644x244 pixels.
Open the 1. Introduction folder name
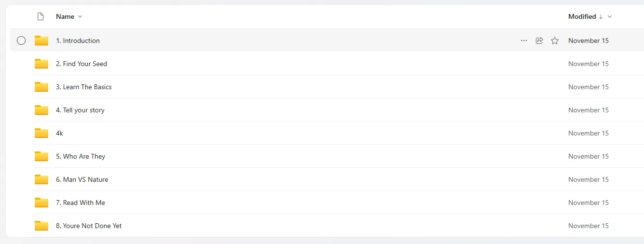click(78, 41)
